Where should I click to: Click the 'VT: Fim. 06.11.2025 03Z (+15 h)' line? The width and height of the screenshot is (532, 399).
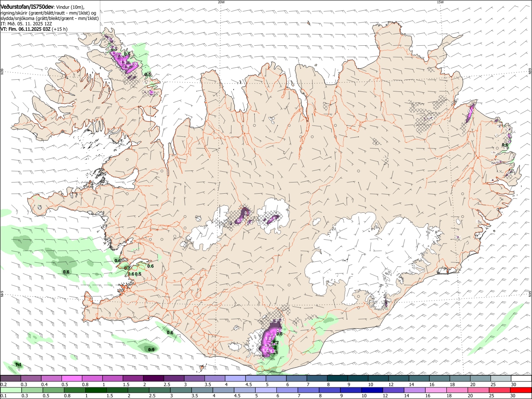pos(34,29)
